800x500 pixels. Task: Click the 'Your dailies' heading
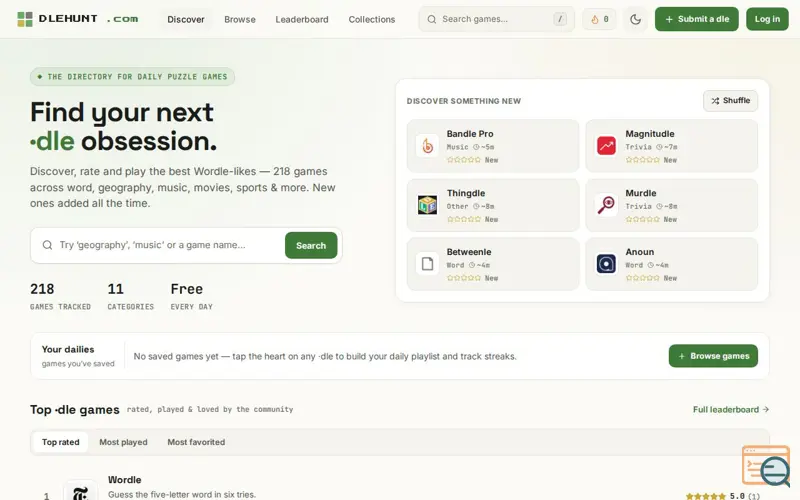click(x=68, y=349)
